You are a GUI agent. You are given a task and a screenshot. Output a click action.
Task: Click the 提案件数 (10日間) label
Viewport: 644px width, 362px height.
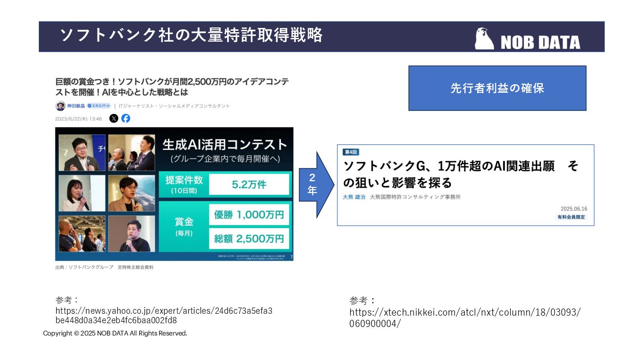[x=184, y=185]
